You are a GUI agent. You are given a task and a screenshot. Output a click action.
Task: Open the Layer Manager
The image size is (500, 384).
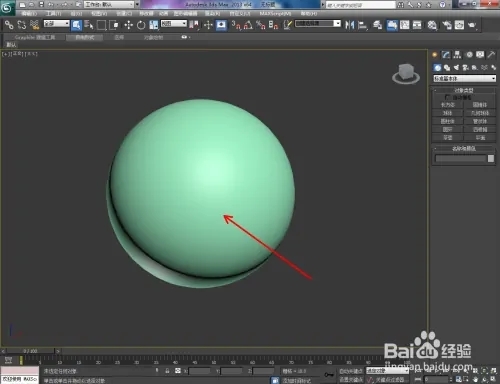tap(377, 25)
